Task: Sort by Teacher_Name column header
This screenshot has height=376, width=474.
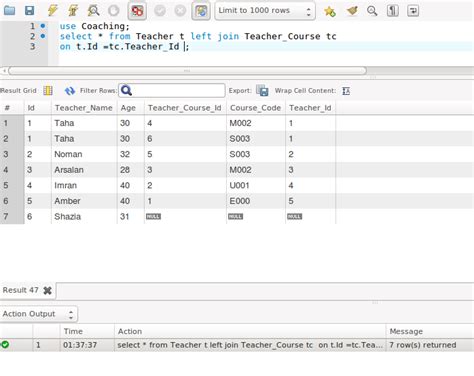Action: tap(84, 108)
